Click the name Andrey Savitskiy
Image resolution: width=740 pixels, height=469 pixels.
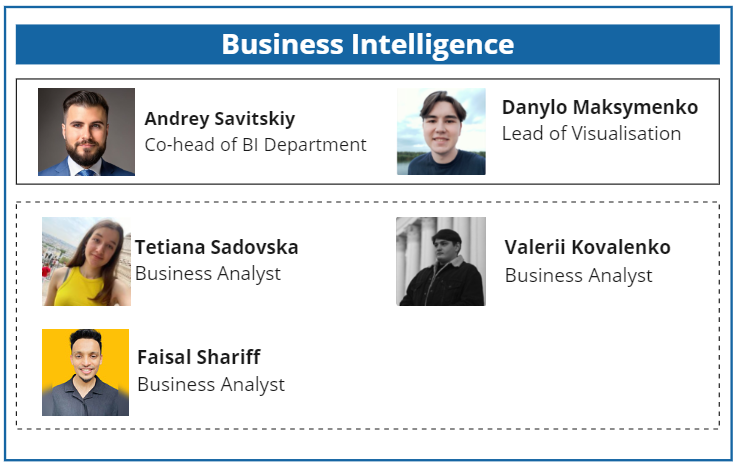pyautogui.click(x=220, y=119)
